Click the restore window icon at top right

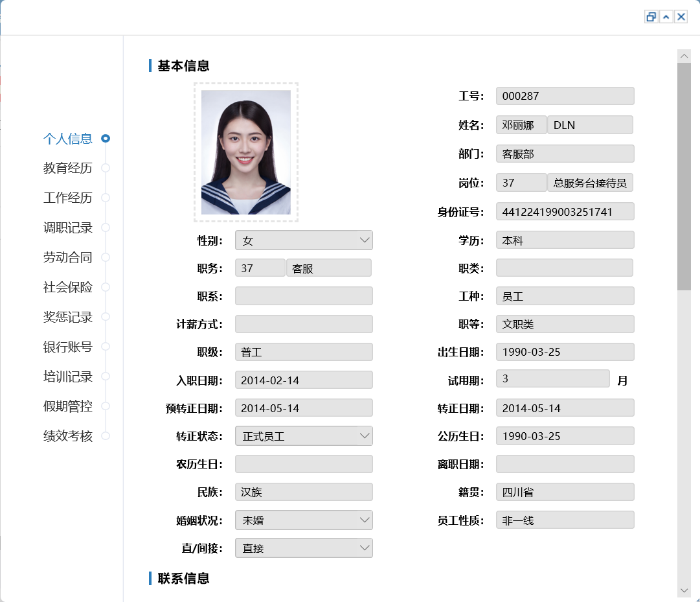tap(651, 17)
